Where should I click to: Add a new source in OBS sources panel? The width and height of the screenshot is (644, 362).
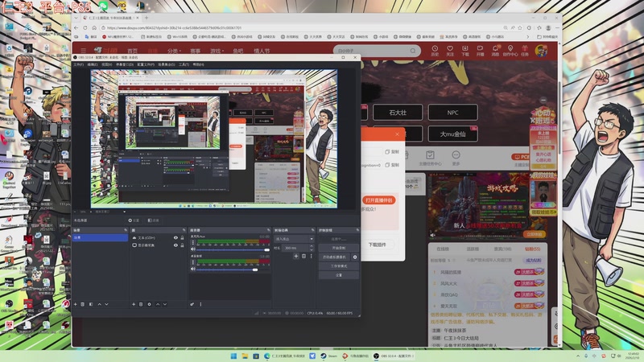click(x=134, y=304)
